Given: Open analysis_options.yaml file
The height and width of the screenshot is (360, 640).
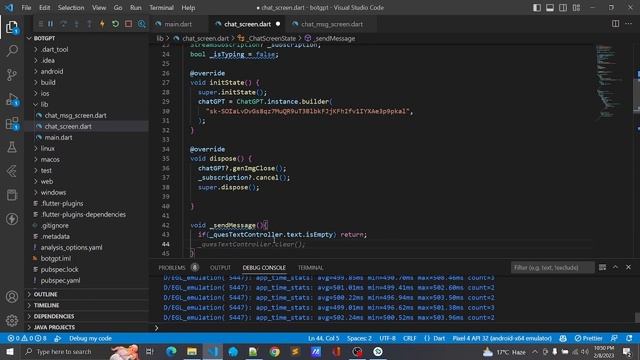Looking at the screenshot, I should point(71,248).
